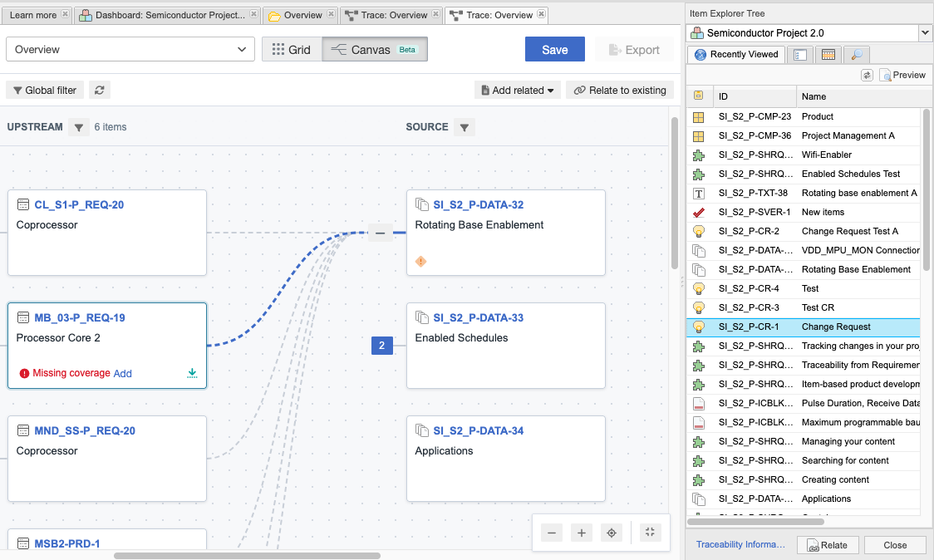Click the red checkmark icon for the New items row
934x560 pixels.
(x=699, y=212)
